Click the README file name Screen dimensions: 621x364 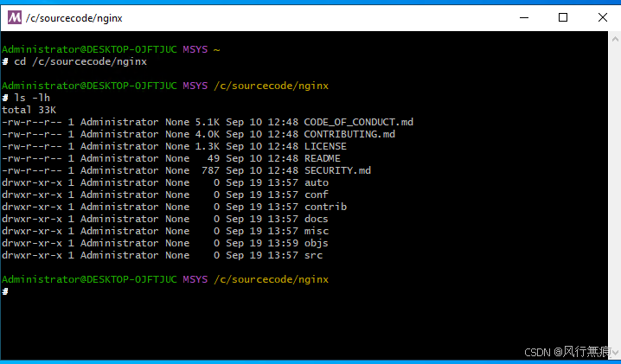[322, 158]
